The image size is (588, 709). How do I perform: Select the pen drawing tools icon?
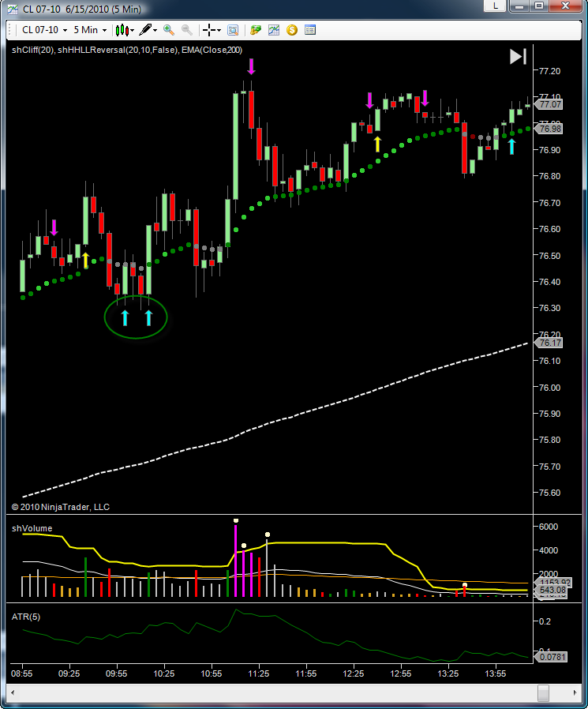[x=145, y=30]
